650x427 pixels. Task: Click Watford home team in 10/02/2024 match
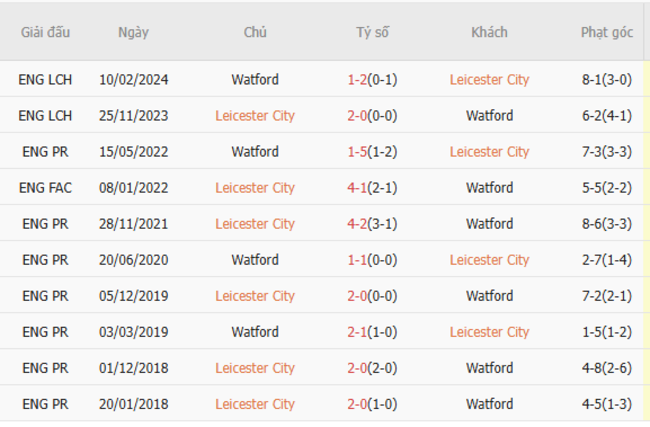[255, 79]
